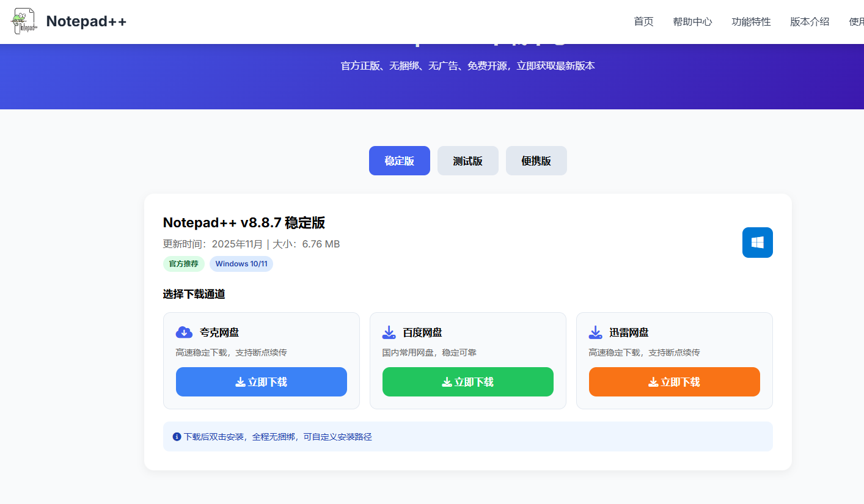Click the 迅雷网盘 download arrow icon
The width and height of the screenshot is (864, 504).
point(596,332)
